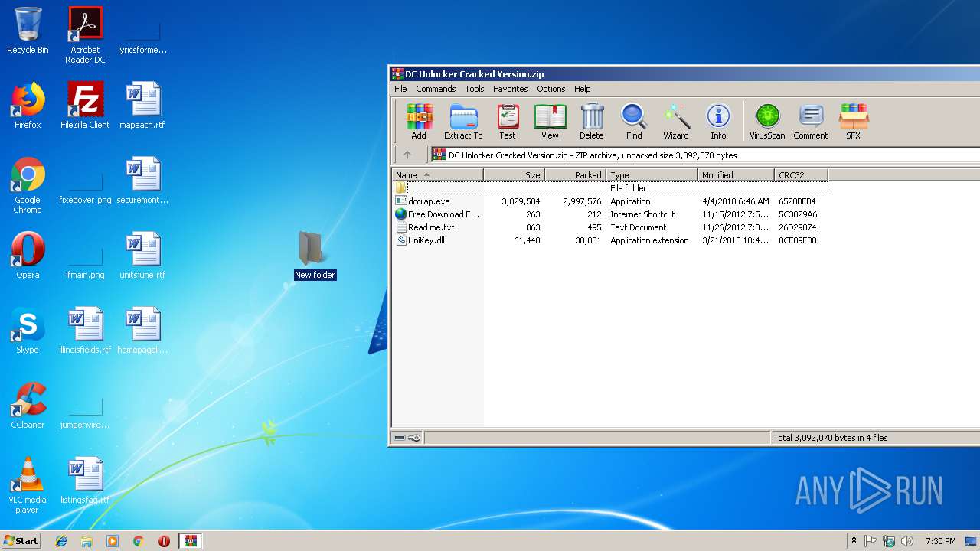This screenshot has height=551, width=980.
Task: Select listingsfaq.rtf desktop file
Action: tap(85, 481)
